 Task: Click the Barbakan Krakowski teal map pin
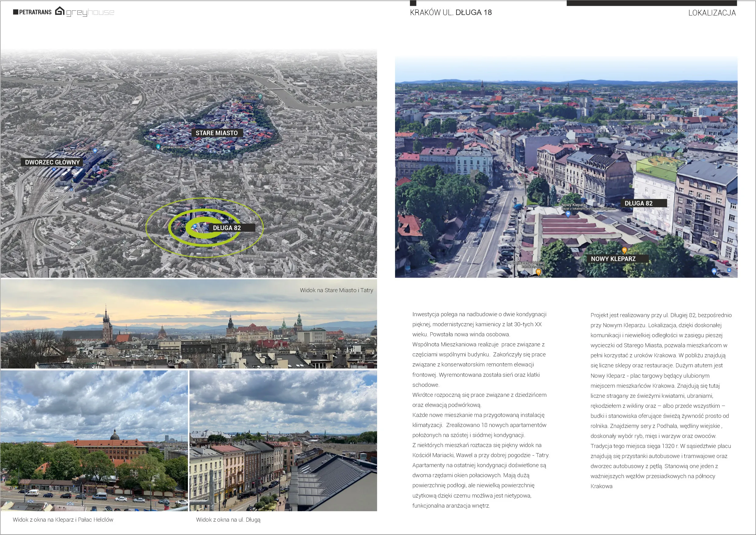pyautogui.click(x=158, y=146)
